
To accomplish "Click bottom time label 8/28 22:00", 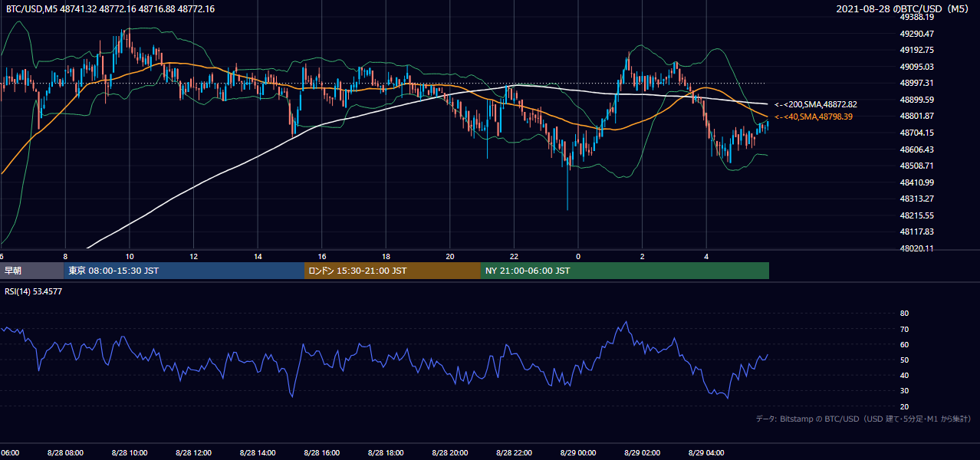I will [x=514, y=452].
